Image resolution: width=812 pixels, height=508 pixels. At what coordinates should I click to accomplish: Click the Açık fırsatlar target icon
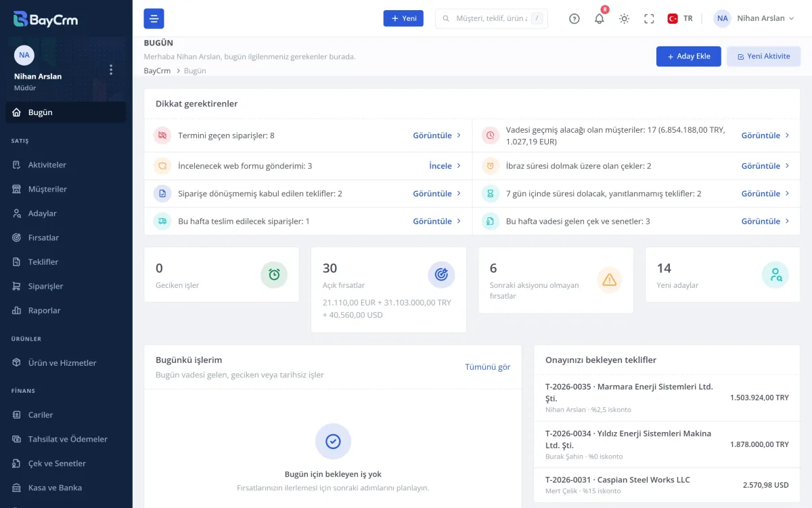click(441, 274)
